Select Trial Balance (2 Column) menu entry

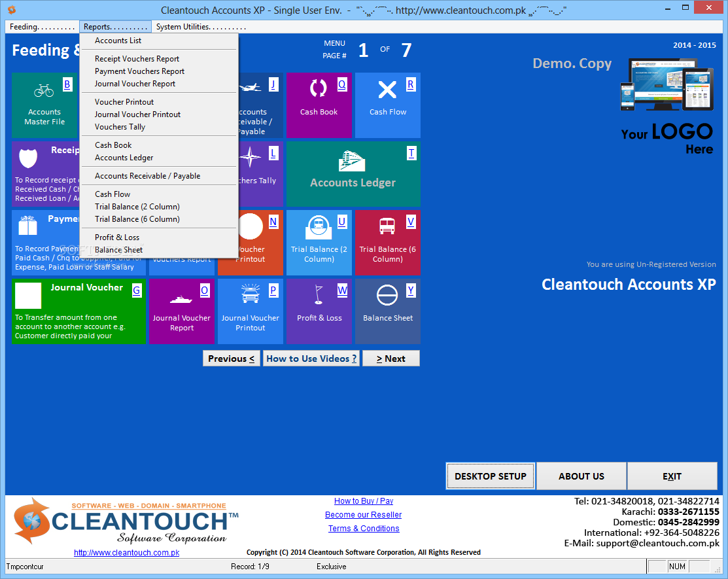click(159, 207)
